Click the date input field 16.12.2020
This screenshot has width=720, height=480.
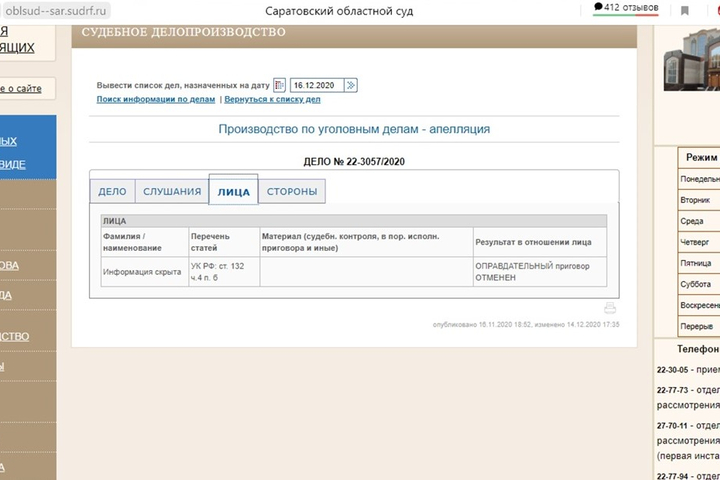coord(317,85)
